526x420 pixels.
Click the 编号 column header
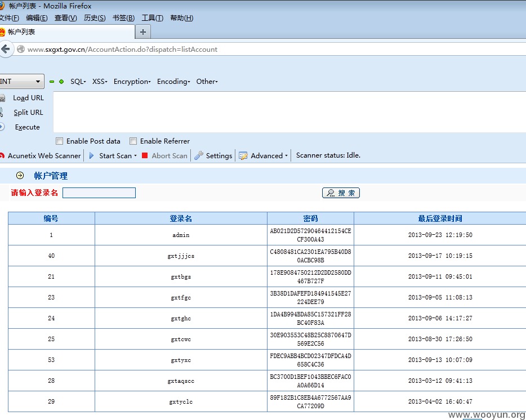(51, 218)
